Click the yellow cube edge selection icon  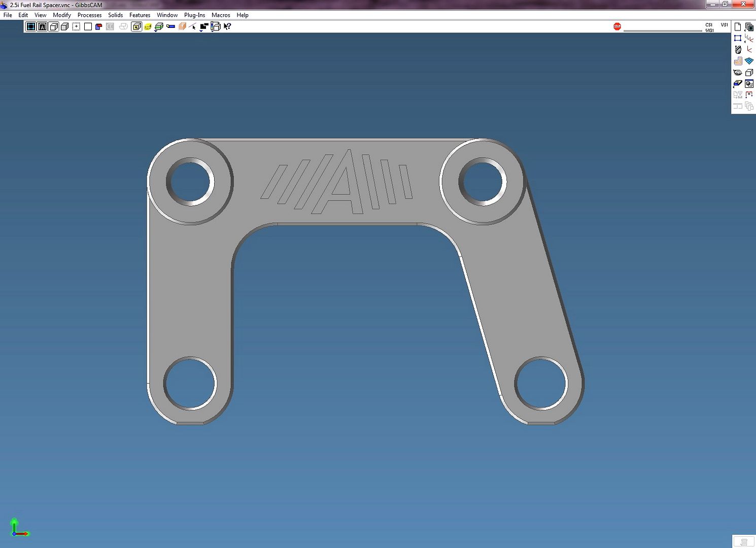tap(148, 27)
